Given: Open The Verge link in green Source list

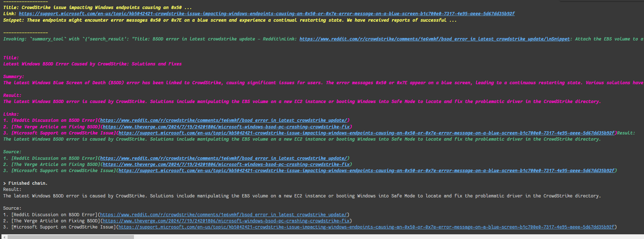Looking at the screenshot, I should pyautogui.click(x=226, y=165).
